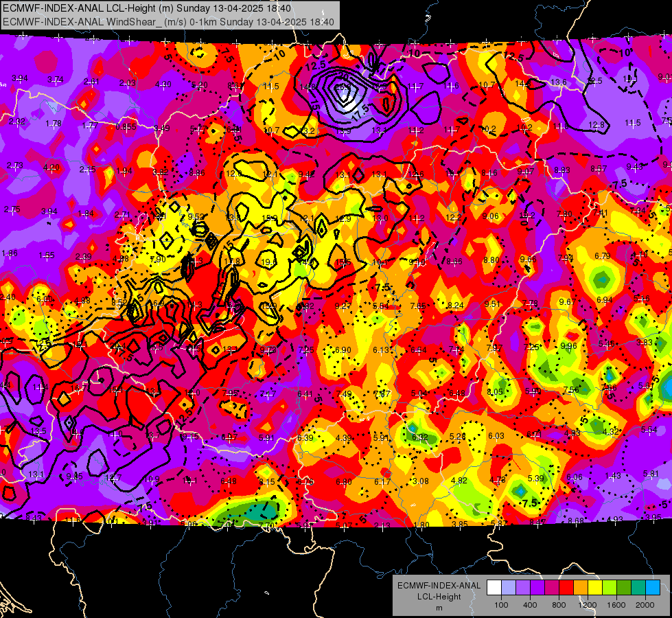Click the teal legend swatch

(638, 588)
